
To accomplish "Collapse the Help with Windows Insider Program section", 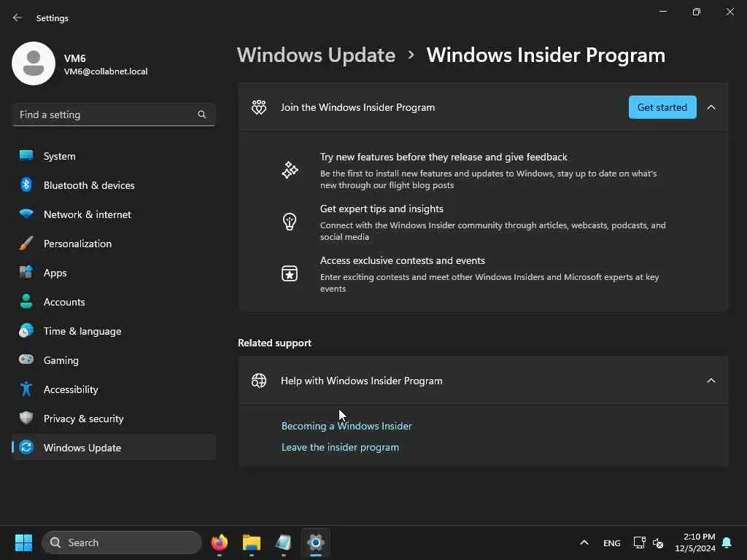I will [x=711, y=381].
